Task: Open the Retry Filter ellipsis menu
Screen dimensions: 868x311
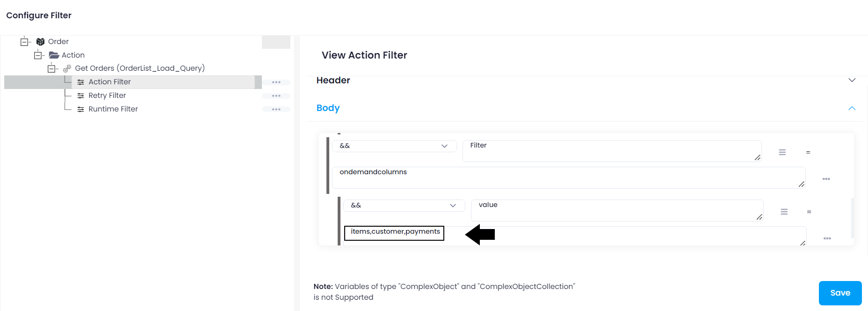Action: (x=276, y=96)
